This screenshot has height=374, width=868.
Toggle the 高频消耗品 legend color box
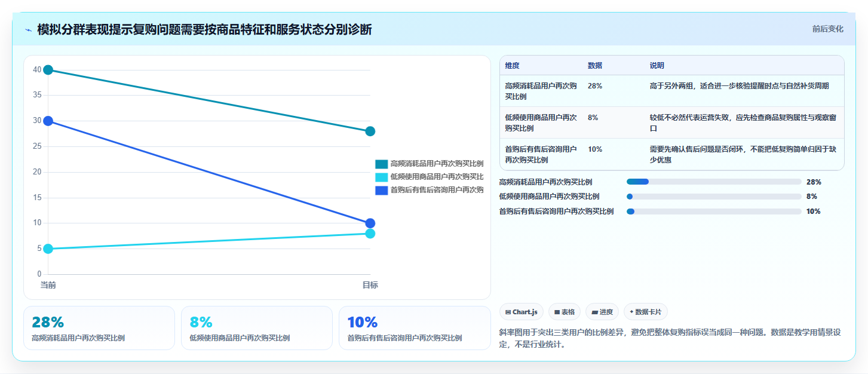[x=381, y=164]
